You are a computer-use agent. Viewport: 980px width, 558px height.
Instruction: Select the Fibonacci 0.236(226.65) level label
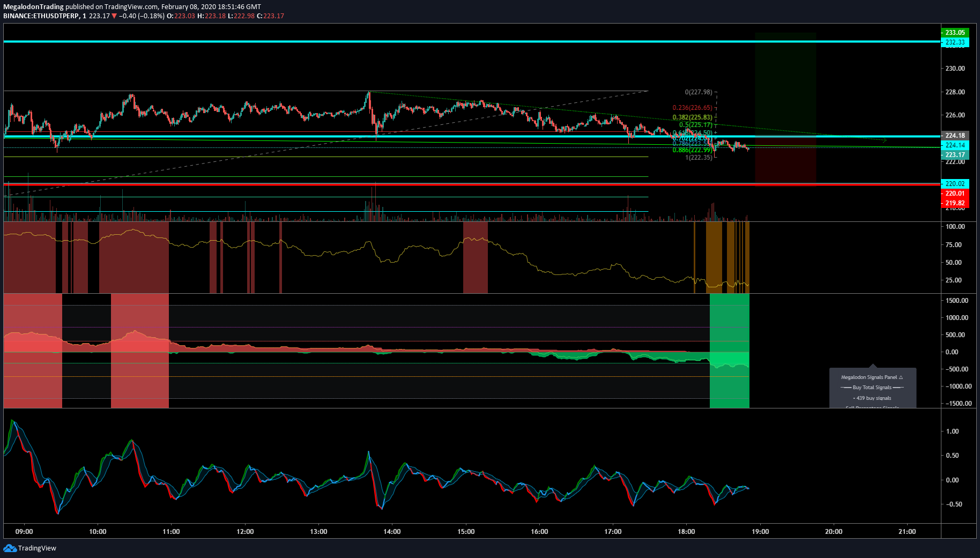pyautogui.click(x=693, y=108)
